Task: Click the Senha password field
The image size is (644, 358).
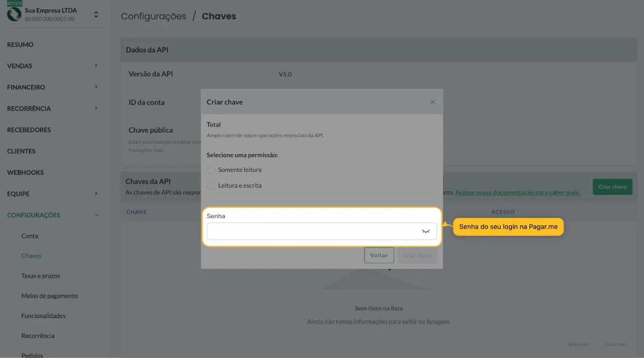Action: (x=322, y=231)
